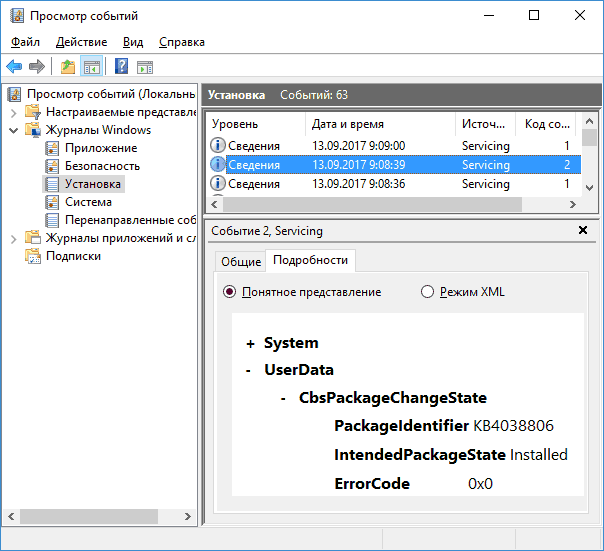Image resolution: width=604 pixels, height=551 pixels.
Task: Click the info icon of the 9:09:00 event
Action: tap(218, 145)
